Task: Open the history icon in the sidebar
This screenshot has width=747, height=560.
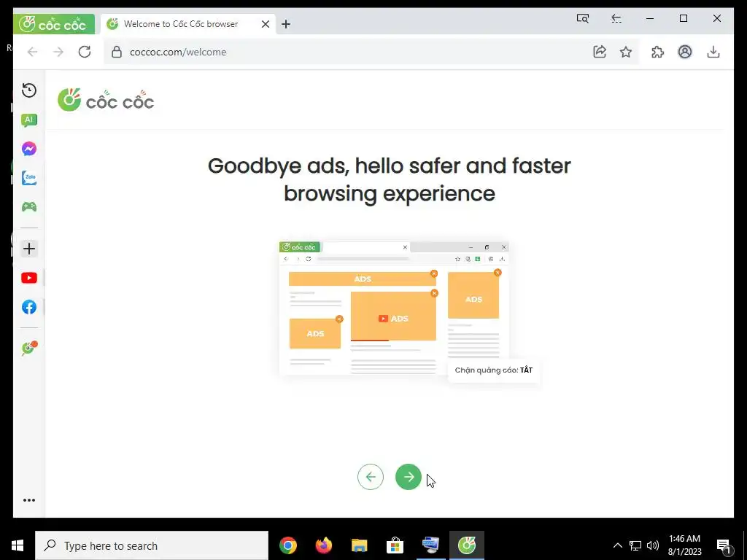Action: click(x=29, y=90)
